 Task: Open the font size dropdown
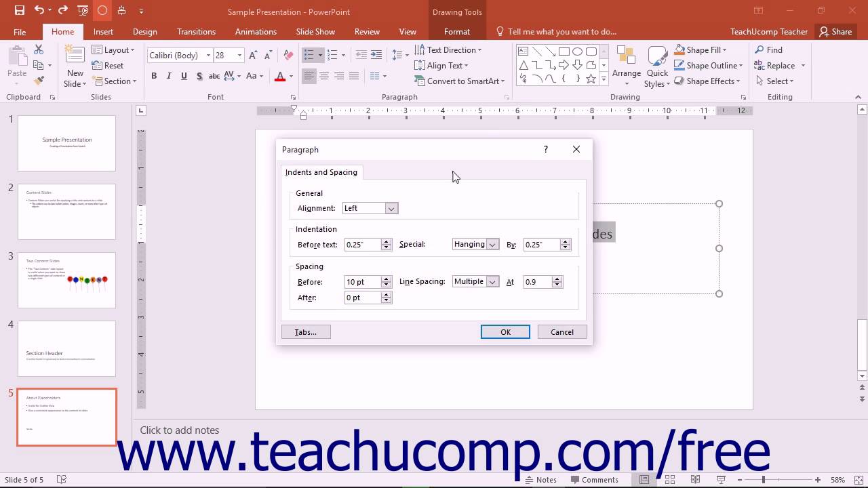pyautogui.click(x=239, y=56)
